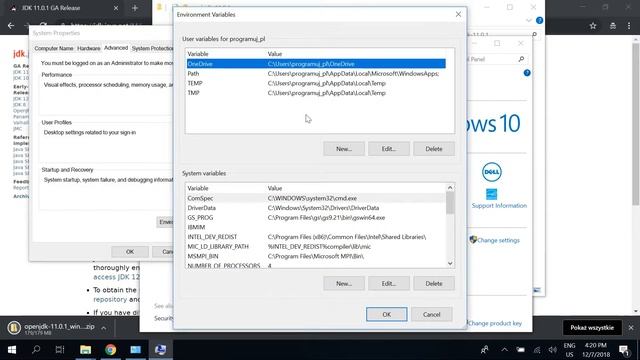Select MSMPI_BIN system variable
Image resolution: width=640 pixels, height=360 pixels.
point(316,256)
